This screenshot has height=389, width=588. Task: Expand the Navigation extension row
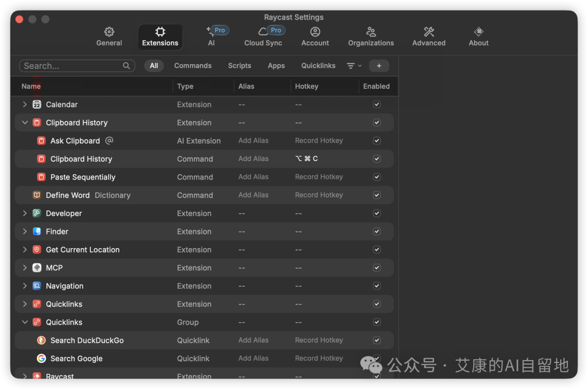coord(24,286)
